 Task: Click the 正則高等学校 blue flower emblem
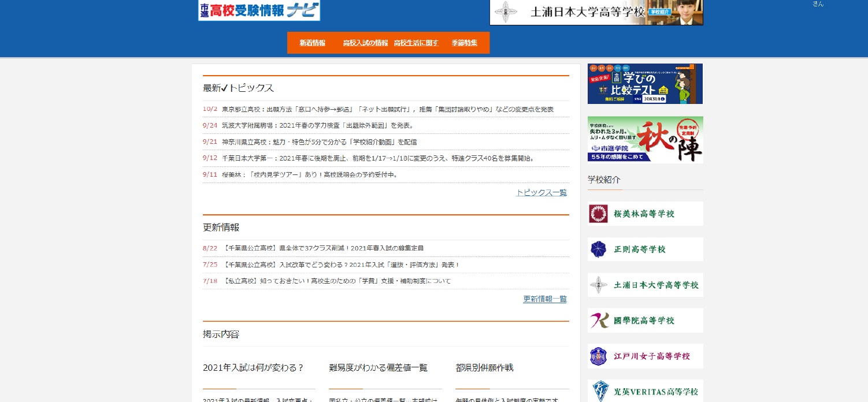coord(598,250)
